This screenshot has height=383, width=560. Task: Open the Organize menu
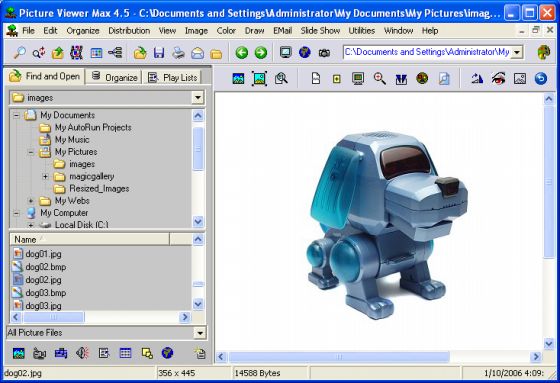coord(83,31)
